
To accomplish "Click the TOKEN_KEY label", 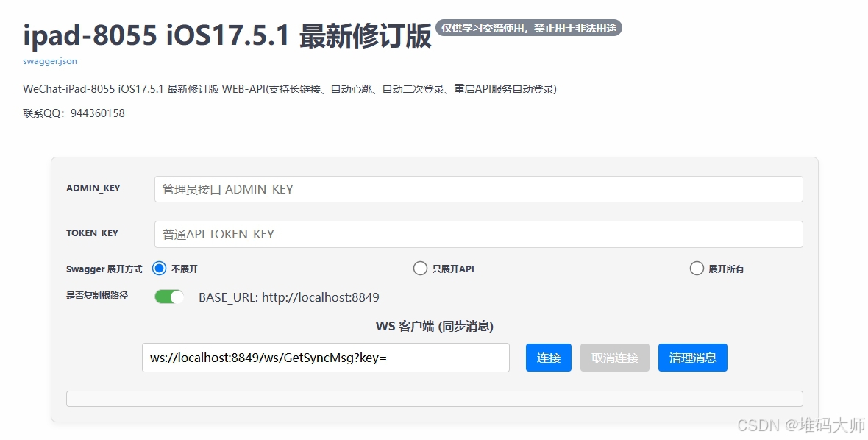I will pos(93,233).
